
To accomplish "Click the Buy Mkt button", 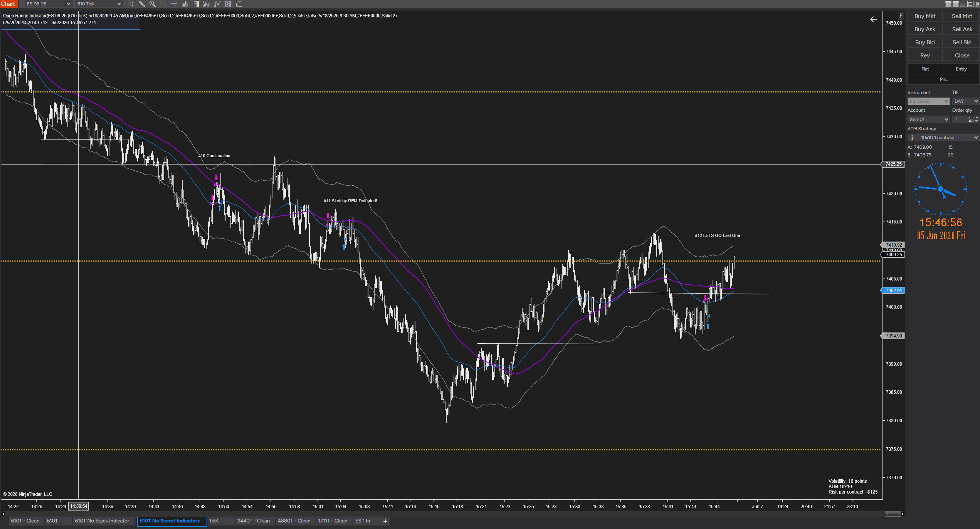I will [x=925, y=16].
